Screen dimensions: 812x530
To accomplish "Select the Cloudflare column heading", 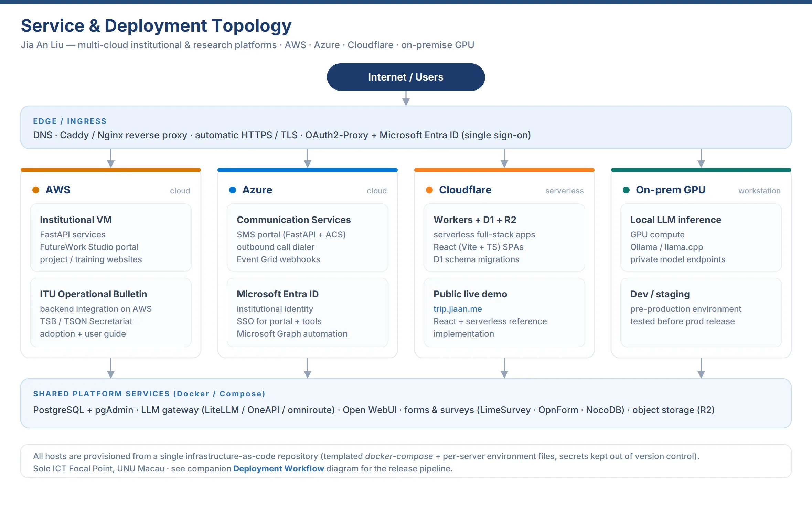I will (465, 190).
